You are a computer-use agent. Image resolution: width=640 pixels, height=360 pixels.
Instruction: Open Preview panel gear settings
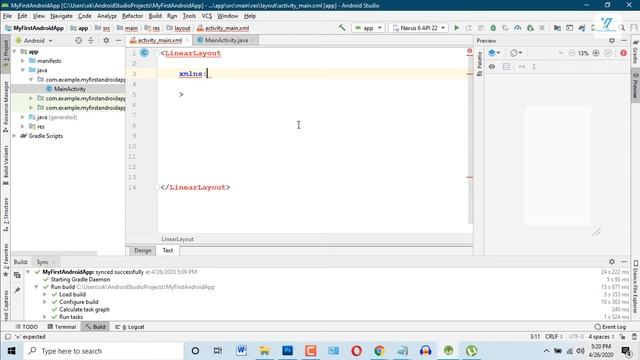(611, 41)
